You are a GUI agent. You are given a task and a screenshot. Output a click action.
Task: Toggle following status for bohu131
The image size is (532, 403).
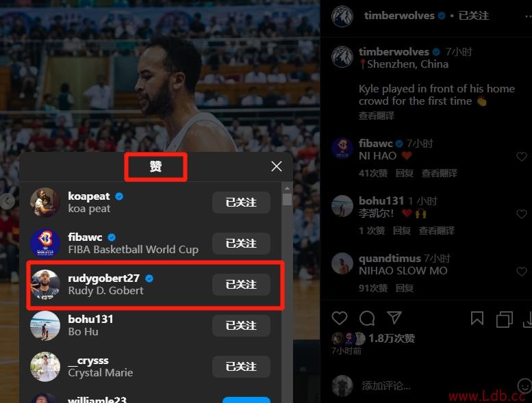coord(241,326)
